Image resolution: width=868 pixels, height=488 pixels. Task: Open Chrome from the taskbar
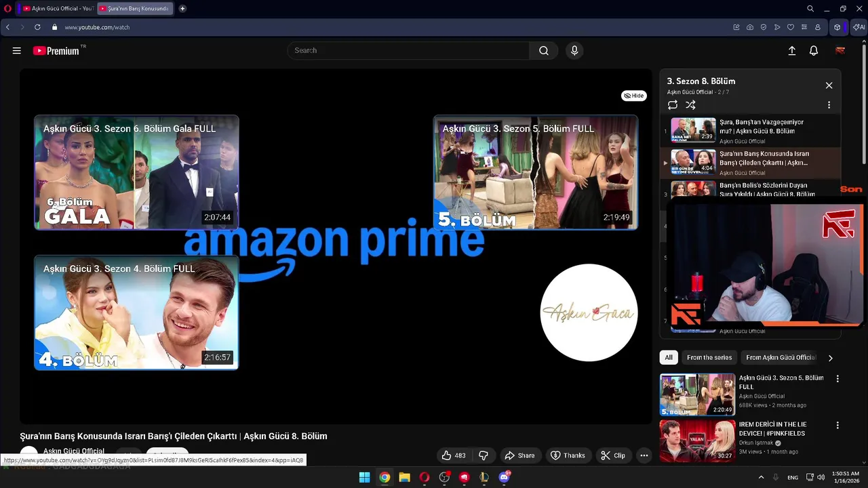[x=384, y=477]
